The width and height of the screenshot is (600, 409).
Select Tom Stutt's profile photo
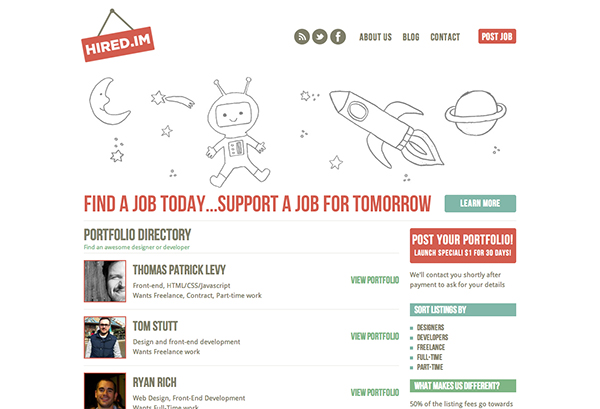click(105, 337)
